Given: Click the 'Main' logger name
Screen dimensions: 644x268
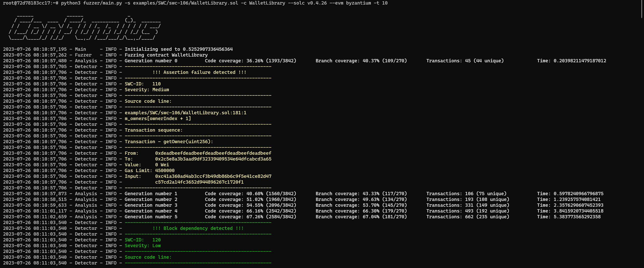Looking at the screenshot, I should (80, 49).
